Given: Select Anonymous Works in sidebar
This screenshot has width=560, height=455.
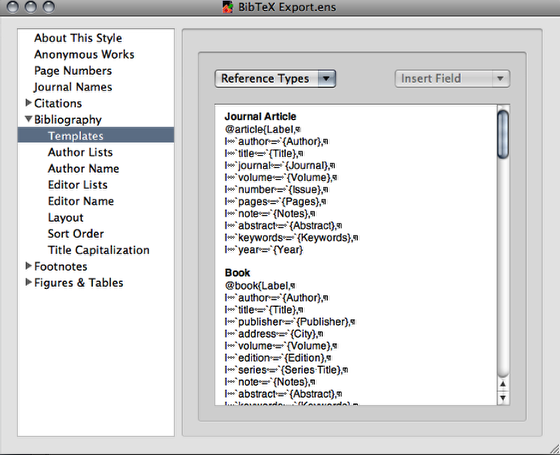Looking at the screenshot, I should (x=84, y=54).
